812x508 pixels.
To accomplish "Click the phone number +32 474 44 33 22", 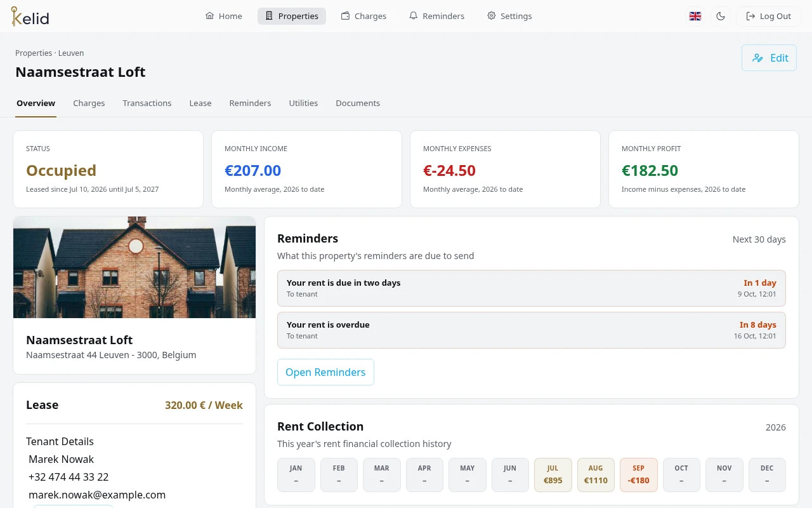I will coord(69,477).
